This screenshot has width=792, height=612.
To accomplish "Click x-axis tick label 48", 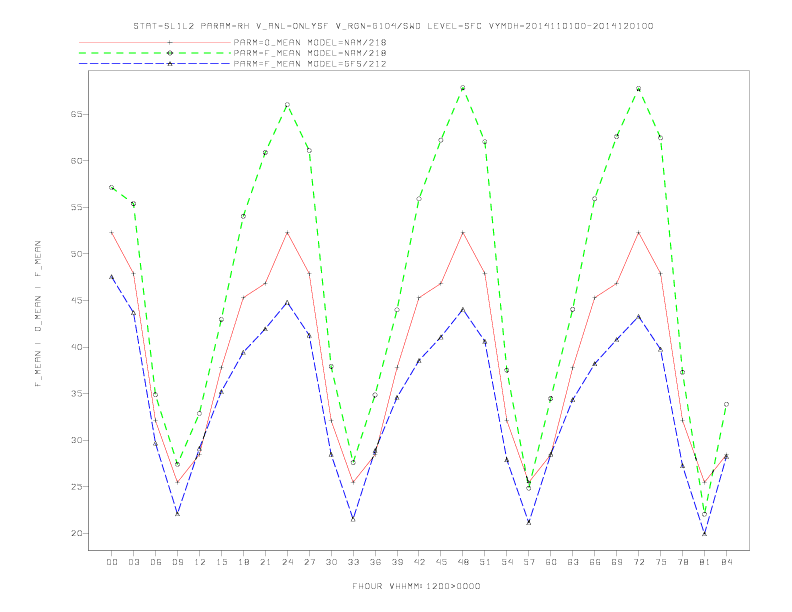I will pyautogui.click(x=463, y=562).
